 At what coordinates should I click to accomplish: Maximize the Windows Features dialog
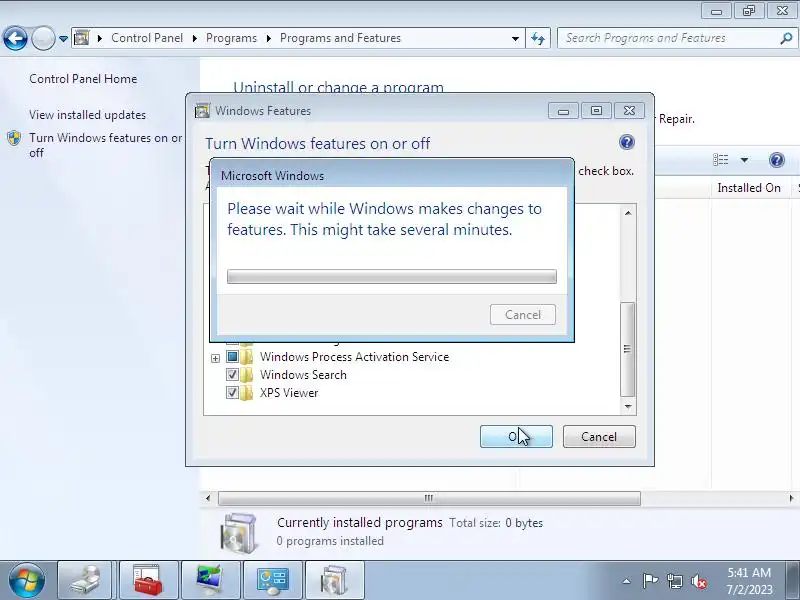coord(596,111)
